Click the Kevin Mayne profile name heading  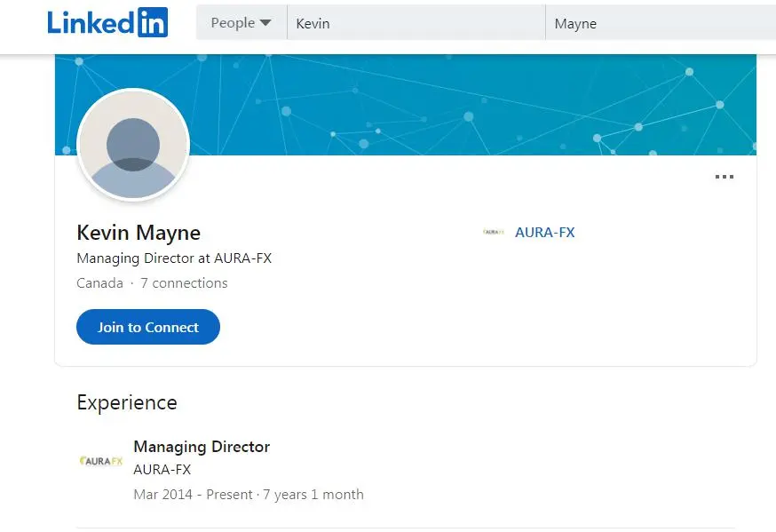coord(139,233)
